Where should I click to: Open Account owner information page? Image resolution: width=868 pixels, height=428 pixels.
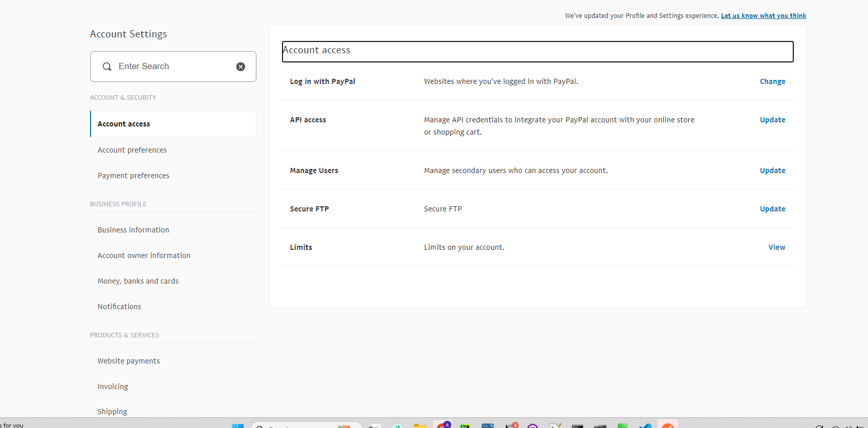[144, 255]
